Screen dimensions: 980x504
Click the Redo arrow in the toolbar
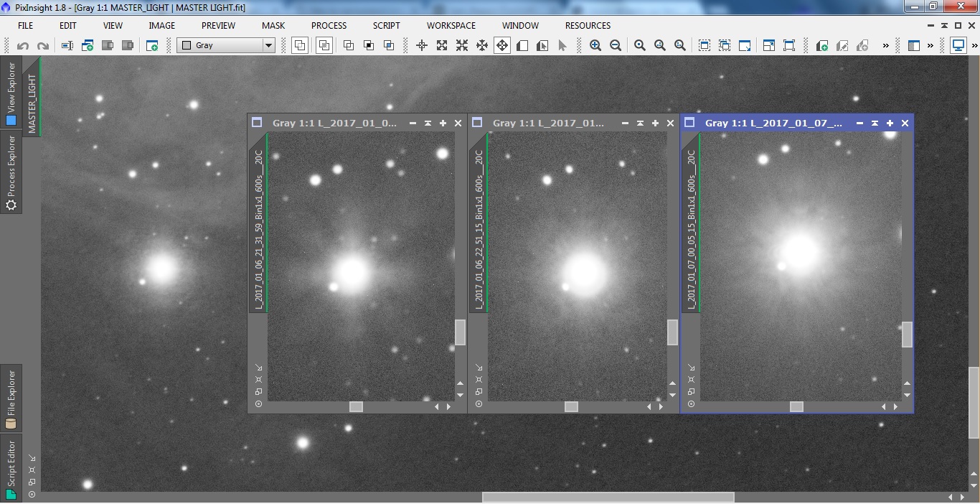tap(43, 45)
